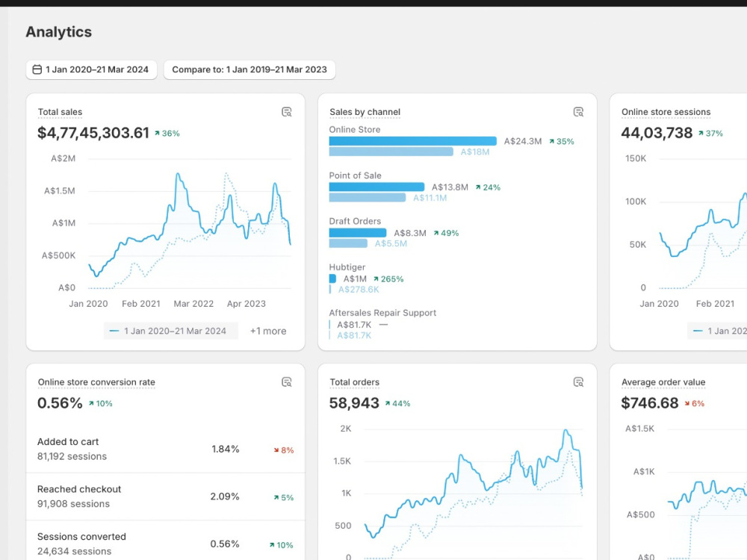Click the Draft Orders A$8.3M bar

coord(358,232)
